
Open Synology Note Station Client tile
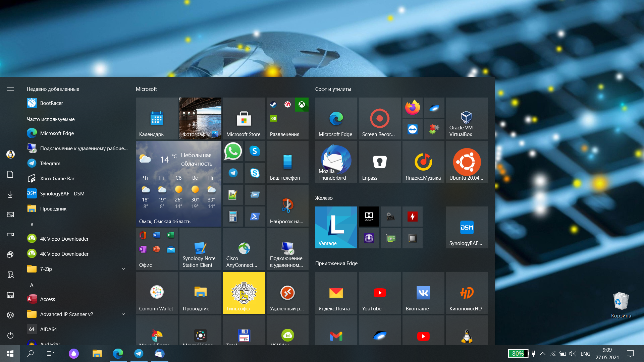(x=200, y=249)
